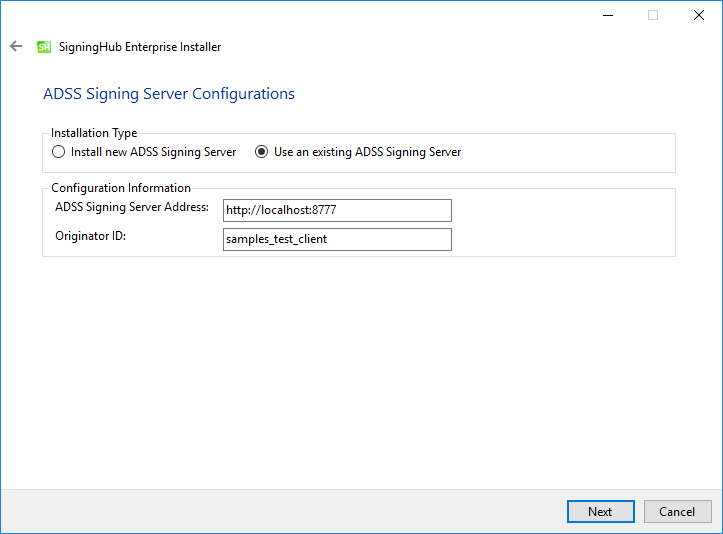Focus the ADSS Signing Server Address field

[337, 210]
